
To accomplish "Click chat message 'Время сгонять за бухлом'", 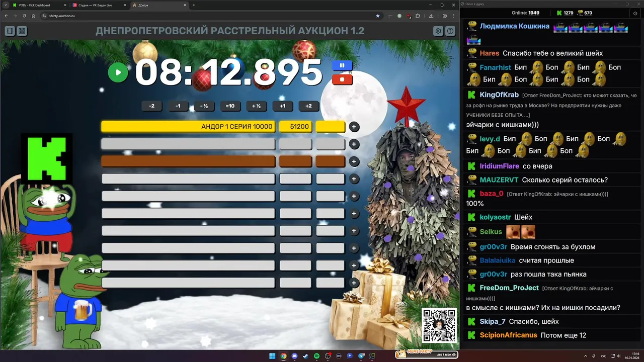I will click(x=553, y=247).
